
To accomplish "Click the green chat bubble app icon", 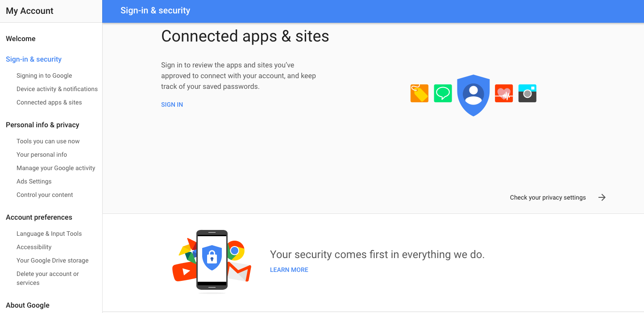I will tap(443, 93).
